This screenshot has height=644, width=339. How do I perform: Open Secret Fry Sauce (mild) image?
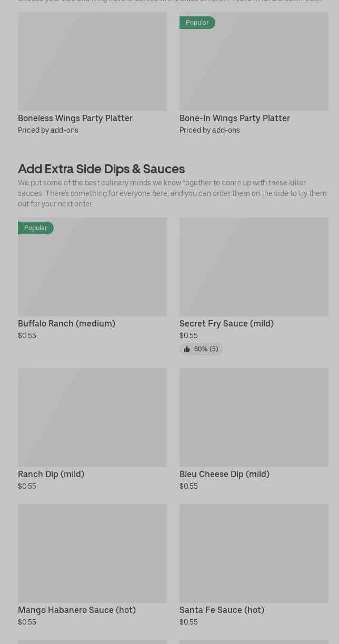254,267
